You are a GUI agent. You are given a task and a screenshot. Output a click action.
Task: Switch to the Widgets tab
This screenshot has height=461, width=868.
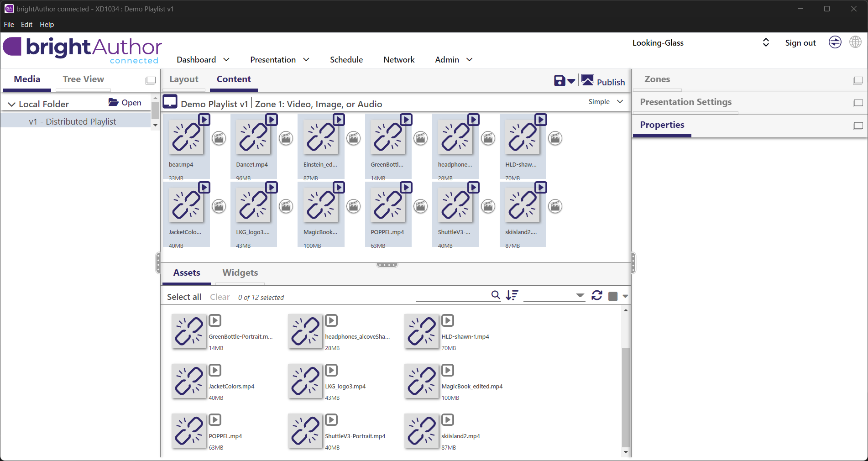click(240, 272)
